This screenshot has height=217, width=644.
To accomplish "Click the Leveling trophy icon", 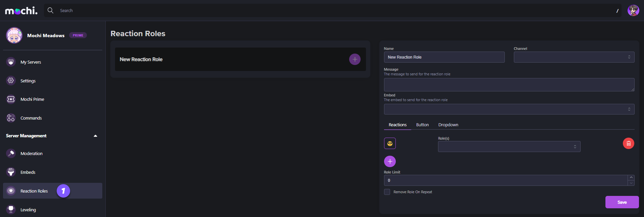I will coord(11,210).
